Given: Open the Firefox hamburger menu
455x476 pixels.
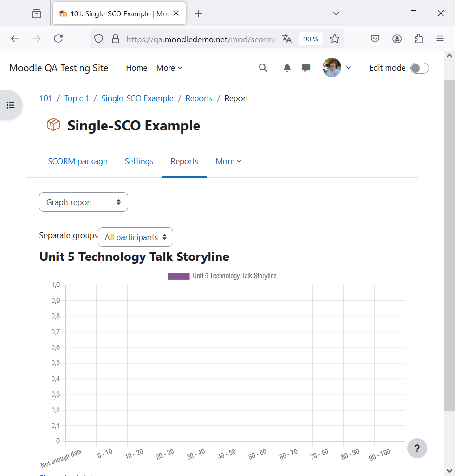Looking at the screenshot, I should 440,39.
